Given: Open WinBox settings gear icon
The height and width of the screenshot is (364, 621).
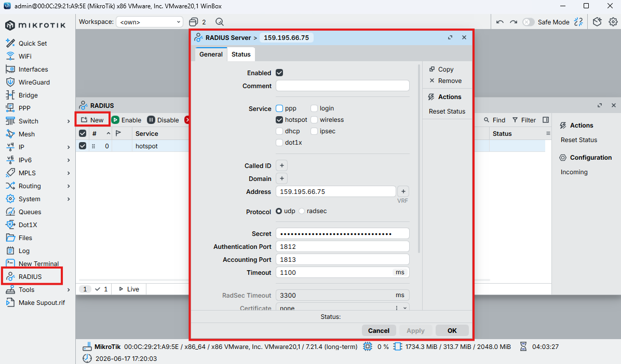Looking at the screenshot, I should 613,22.
